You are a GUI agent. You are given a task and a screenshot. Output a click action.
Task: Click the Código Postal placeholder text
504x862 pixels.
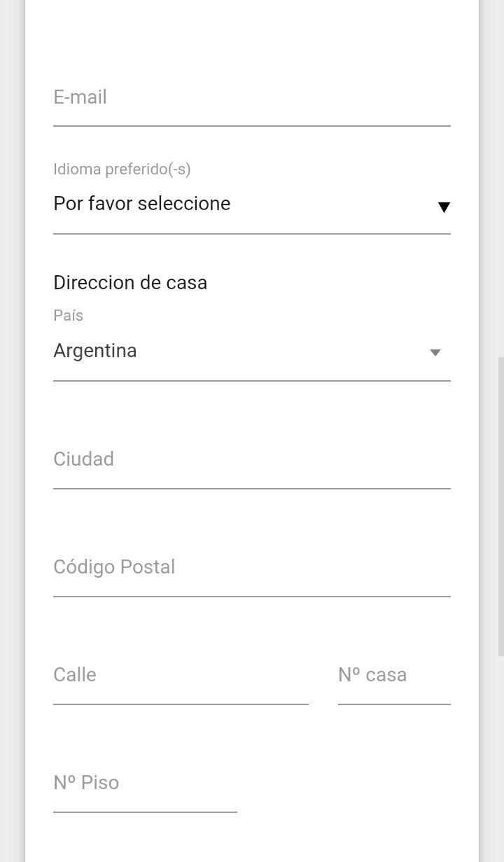coord(114,567)
